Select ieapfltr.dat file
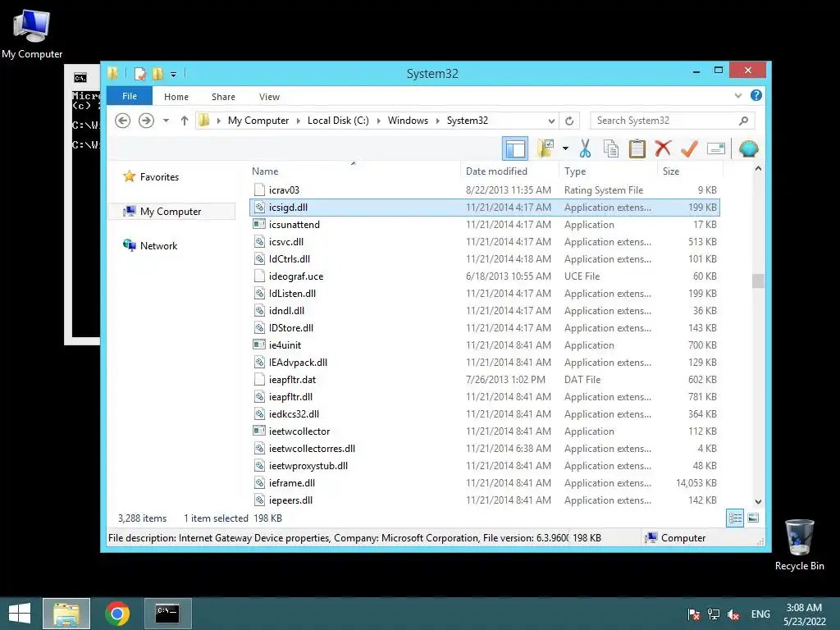The image size is (840, 630). tap(484, 379)
